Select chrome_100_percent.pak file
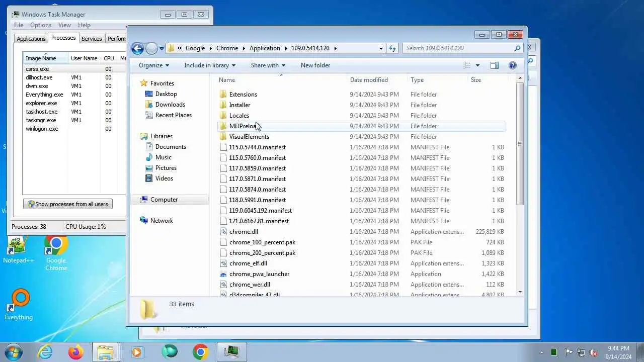 262,242
